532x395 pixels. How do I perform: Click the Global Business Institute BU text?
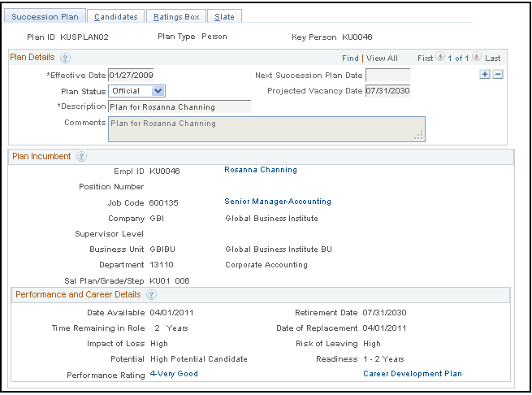coord(279,250)
